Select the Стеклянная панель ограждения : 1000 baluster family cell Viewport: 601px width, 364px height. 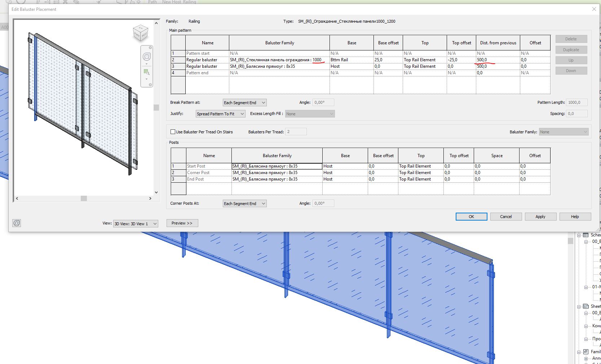point(279,60)
